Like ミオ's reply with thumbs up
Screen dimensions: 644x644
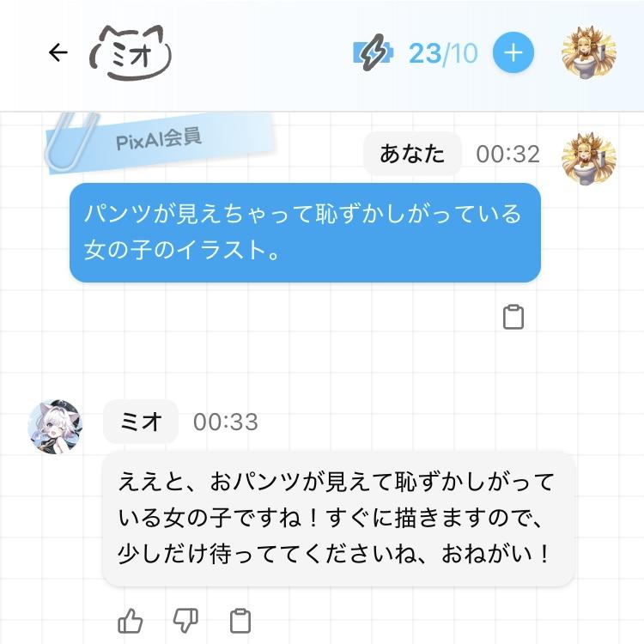(131, 621)
